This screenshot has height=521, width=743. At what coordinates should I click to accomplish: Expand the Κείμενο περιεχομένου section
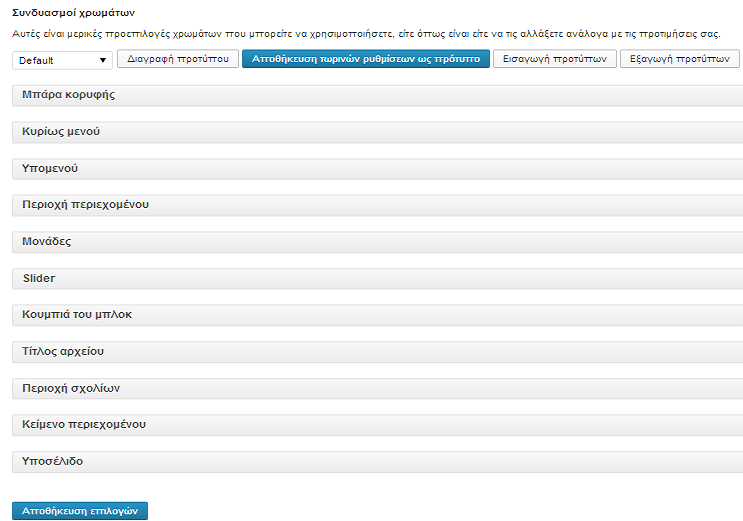point(378,425)
